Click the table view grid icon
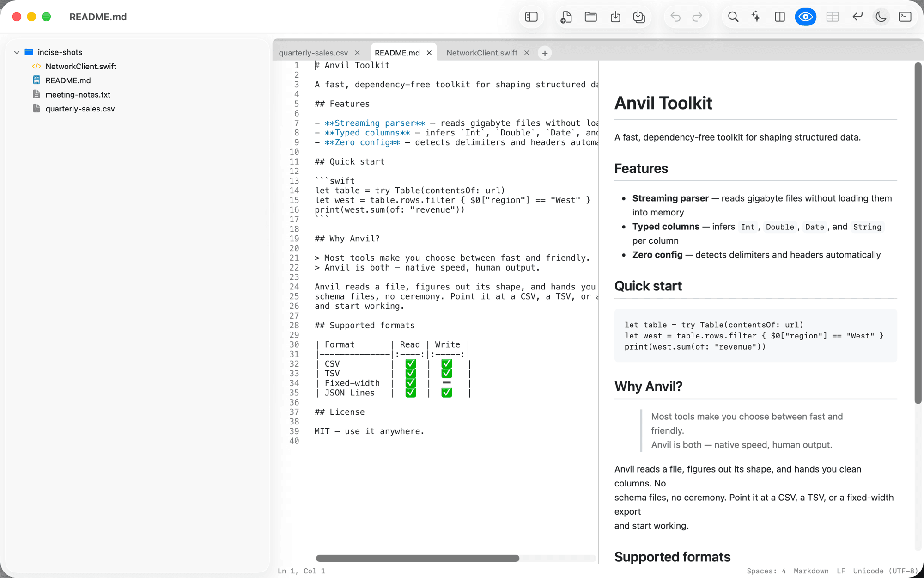Image resolution: width=924 pixels, height=578 pixels. coord(833,17)
